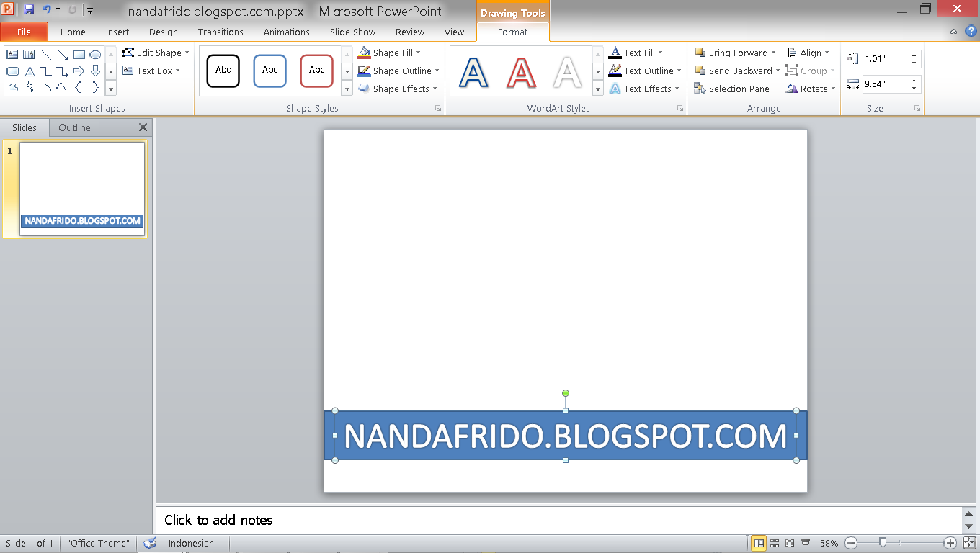This screenshot has width=980, height=553.
Task: Apply the red outlined WordArt style
Action: [521, 72]
